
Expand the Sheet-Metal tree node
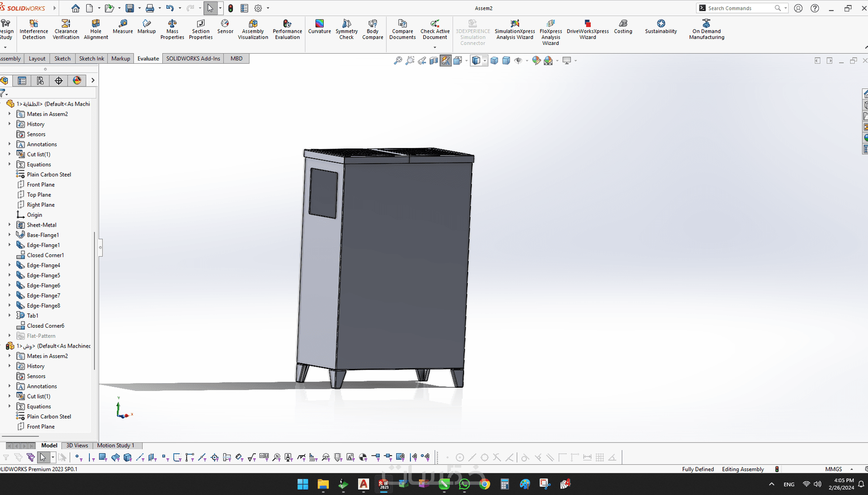pos(9,225)
